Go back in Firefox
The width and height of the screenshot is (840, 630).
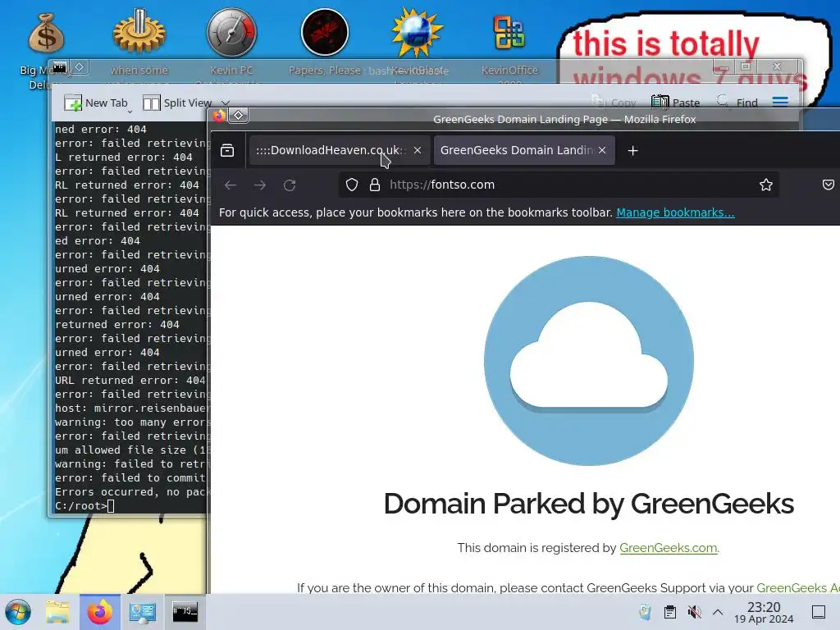point(231,185)
